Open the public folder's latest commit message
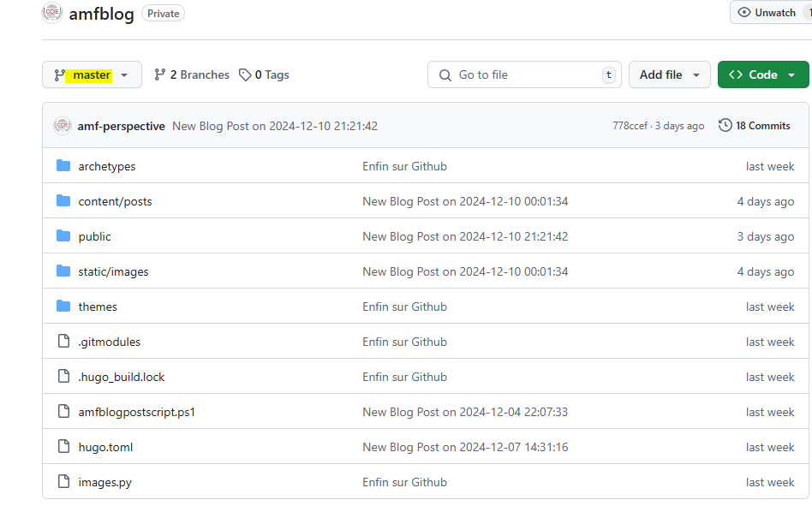Image resolution: width=812 pixels, height=506 pixels. [x=465, y=236]
